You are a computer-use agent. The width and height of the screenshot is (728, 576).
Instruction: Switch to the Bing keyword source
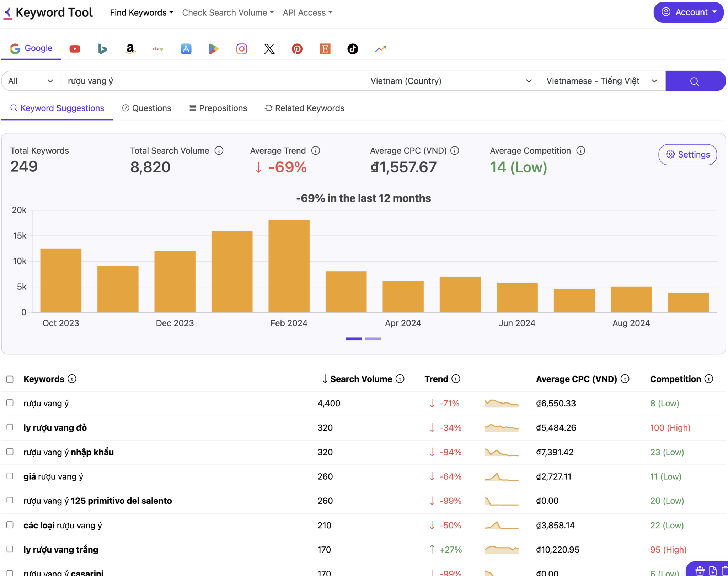pos(102,49)
